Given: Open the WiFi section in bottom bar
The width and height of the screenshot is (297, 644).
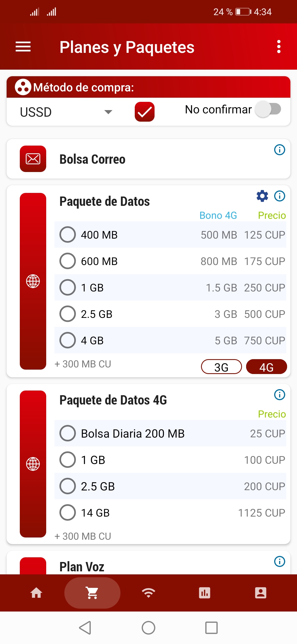Looking at the screenshot, I should tap(148, 593).
